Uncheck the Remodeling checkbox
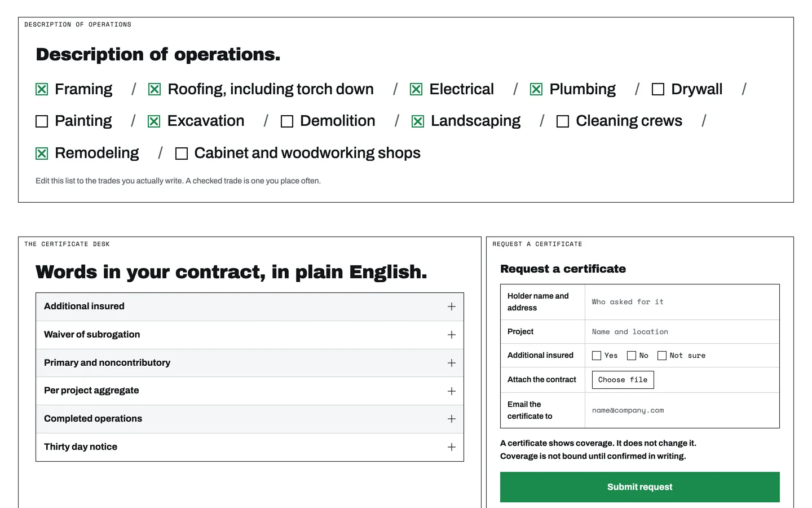The width and height of the screenshot is (812, 508). [x=42, y=154]
